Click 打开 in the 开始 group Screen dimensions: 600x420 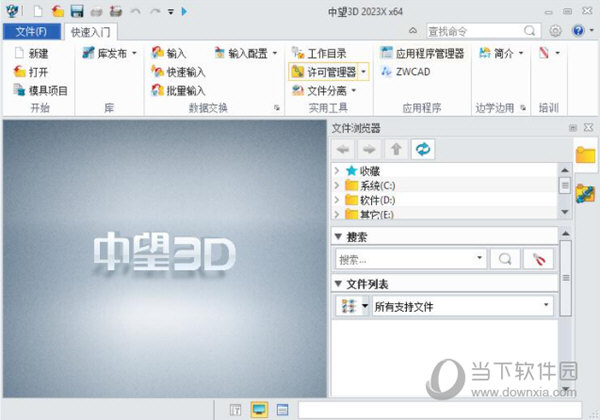tap(31, 72)
